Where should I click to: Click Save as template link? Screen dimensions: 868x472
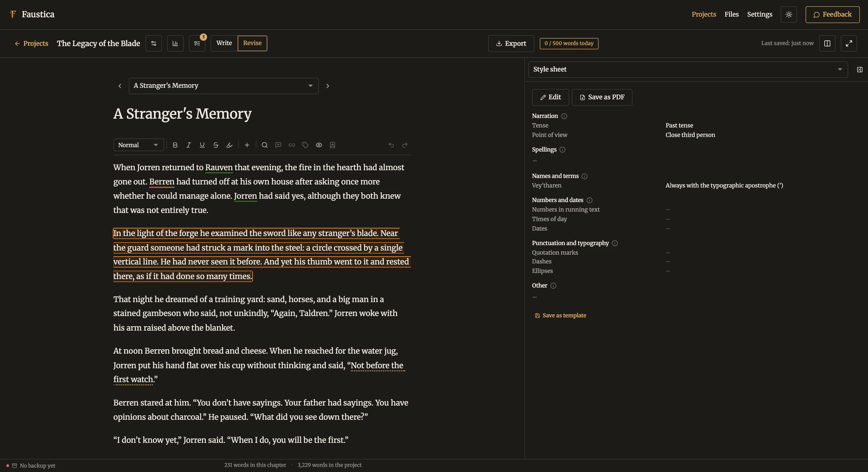(x=560, y=316)
